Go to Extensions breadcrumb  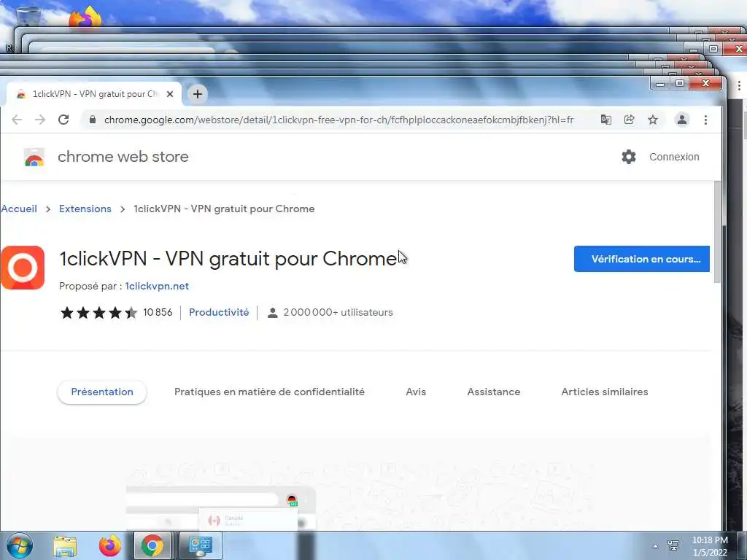coord(85,209)
